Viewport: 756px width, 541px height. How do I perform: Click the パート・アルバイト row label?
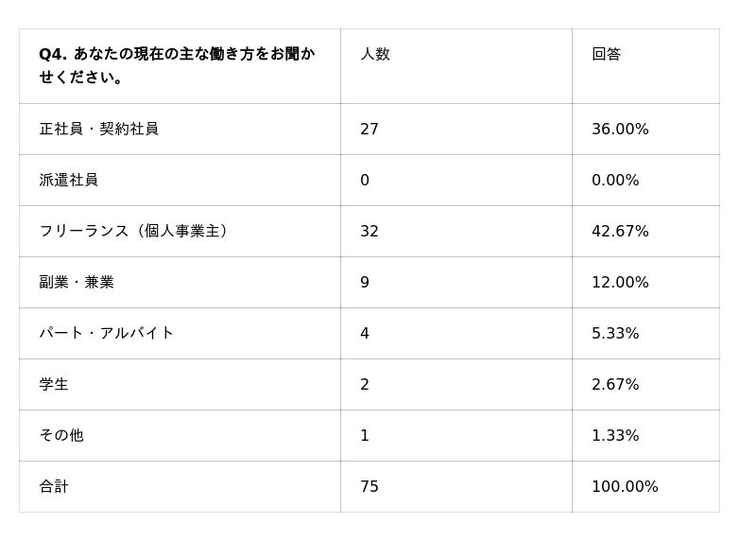pos(107,333)
